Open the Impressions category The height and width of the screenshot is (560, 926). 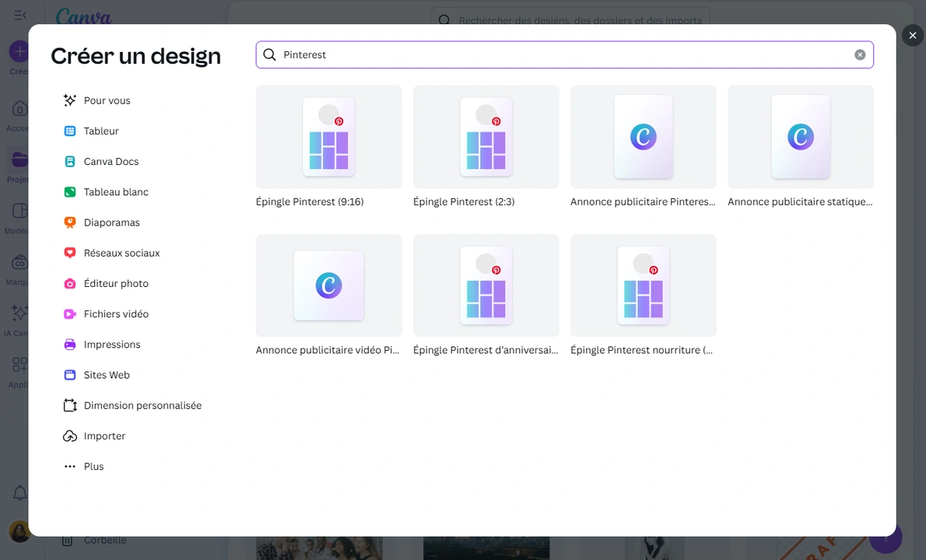(112, 344)
